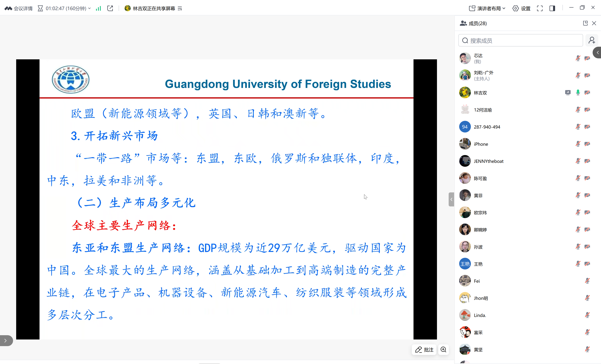Viewport: 601px width, 364px height.
Task: Enter fullscreen mode
Action: pyautogui.click(x=540, y=9)
